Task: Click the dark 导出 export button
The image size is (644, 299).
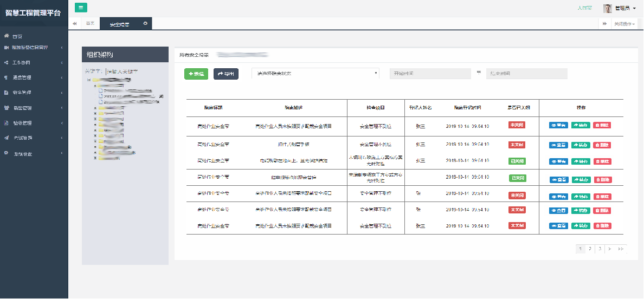Action: 226,74
